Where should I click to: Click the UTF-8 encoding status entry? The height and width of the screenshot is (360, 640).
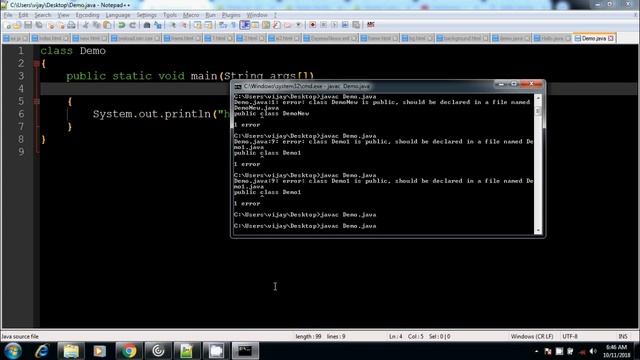[570, 336]
